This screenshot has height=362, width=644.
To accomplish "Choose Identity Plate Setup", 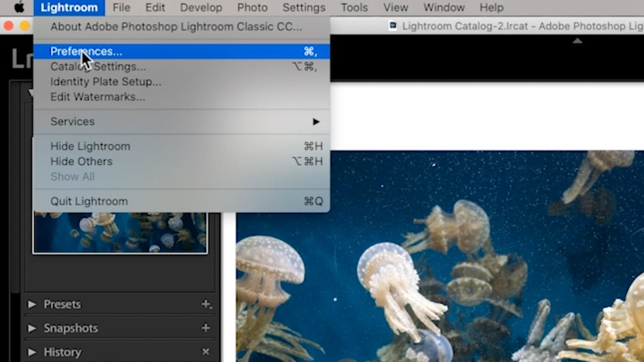I will [105, 81].
